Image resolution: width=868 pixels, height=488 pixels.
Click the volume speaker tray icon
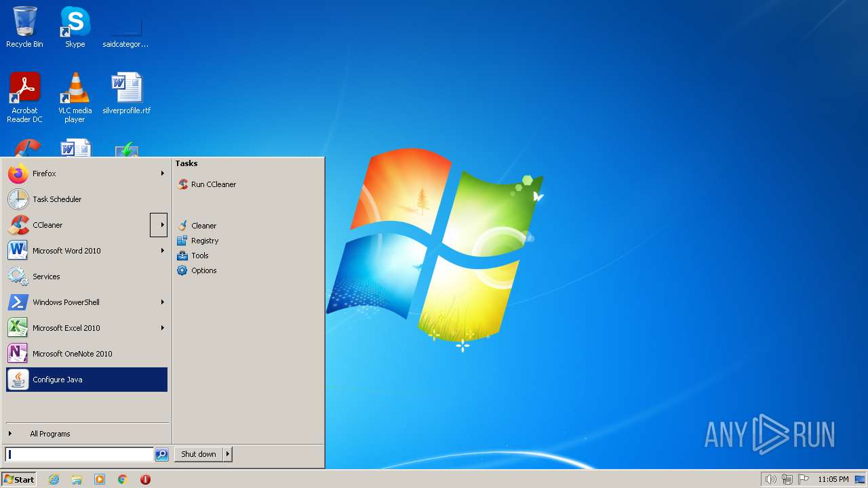[x=770, y=479]
